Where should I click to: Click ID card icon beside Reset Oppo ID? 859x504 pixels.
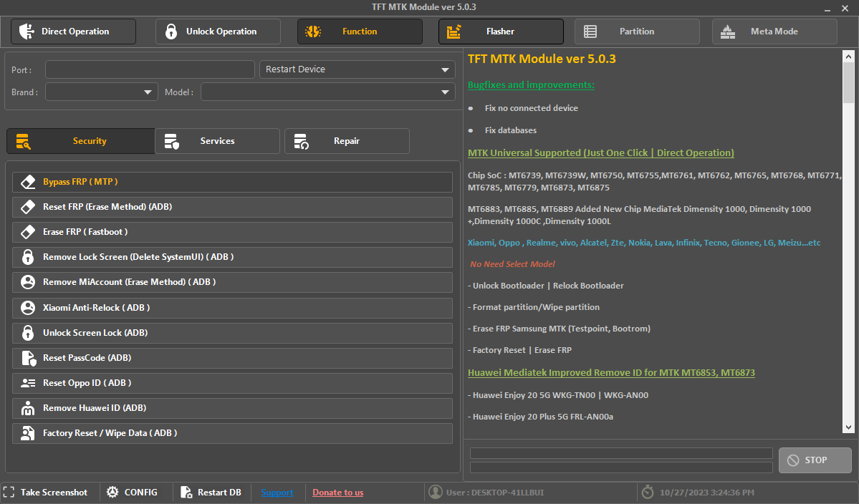pos(28,383)
